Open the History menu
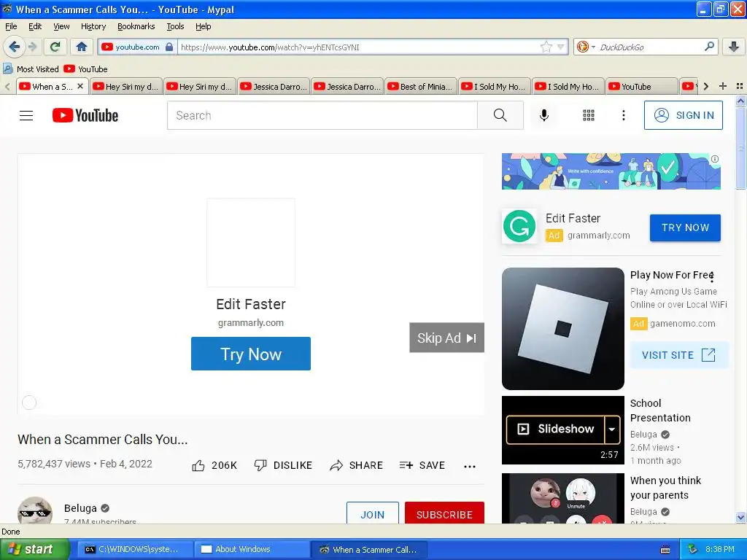The height and width of the screenshot is (560, 747). tap(93, 26)
